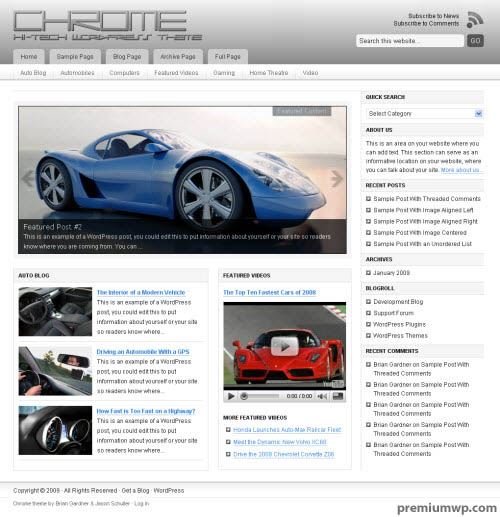Screen dimensions: 500x517
Task: Open the Automobiles category menu
Action: (77, 73)
